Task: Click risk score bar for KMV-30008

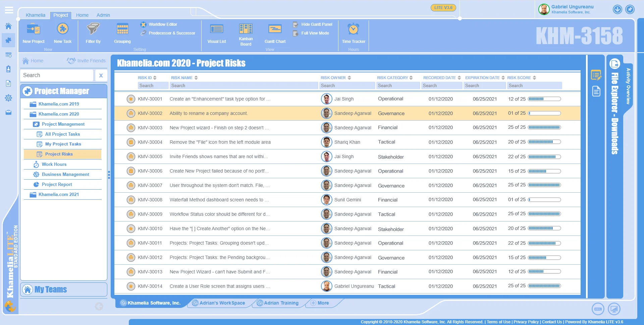Action: click(544, 200)
